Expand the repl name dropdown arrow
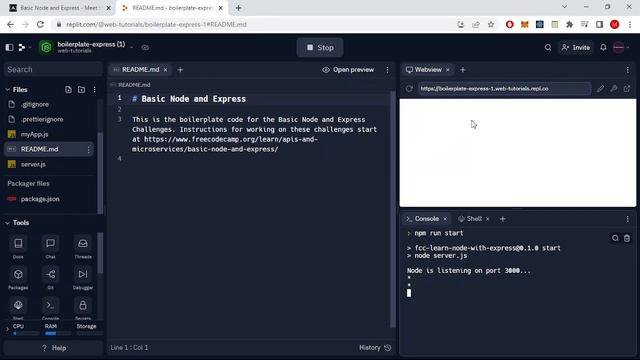The width and height of the screenshot is (640, 360). [131, 47]
